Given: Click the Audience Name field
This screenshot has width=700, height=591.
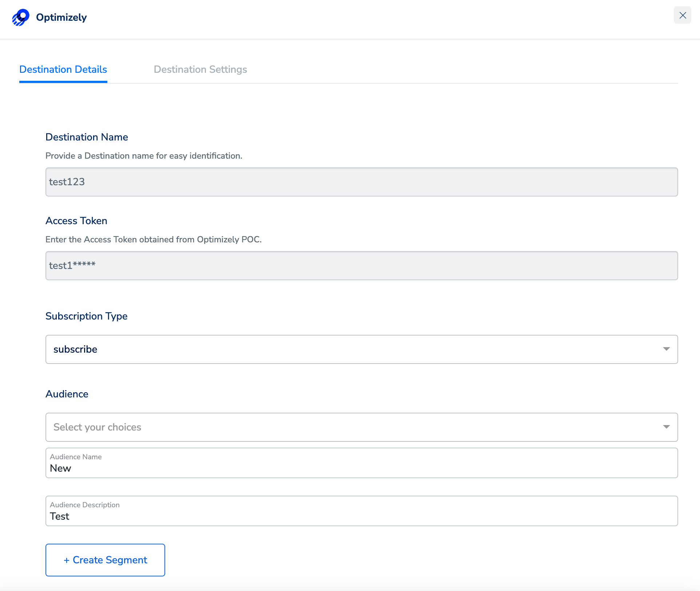Looking at the screenshot, I should (361, 463).
